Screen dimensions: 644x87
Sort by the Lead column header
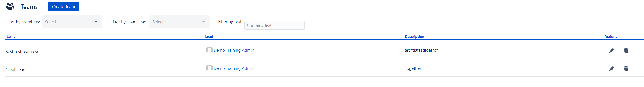[209, 37]
